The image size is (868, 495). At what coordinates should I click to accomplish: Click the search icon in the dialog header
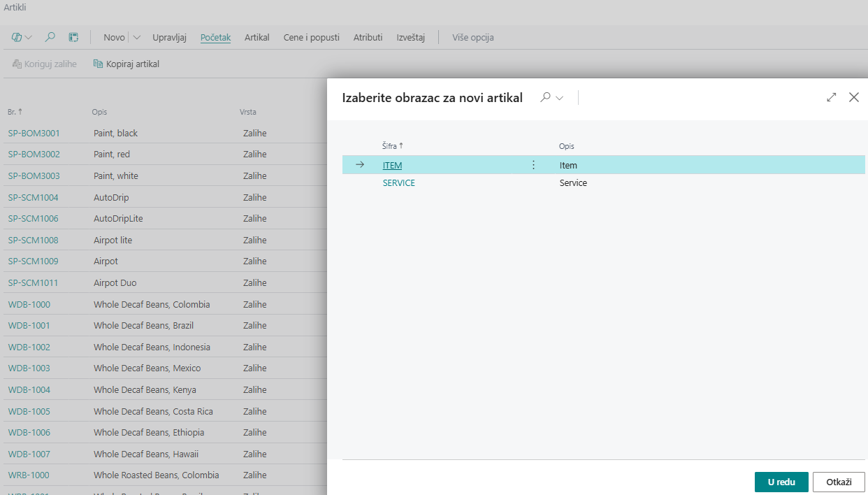(x=545, y=98)
